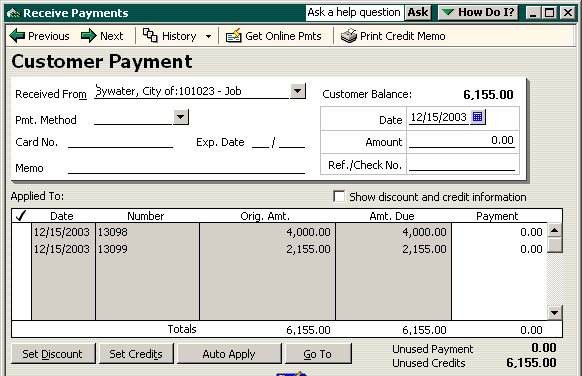Click Payment cell for invoice 13099
This screenshot has width=582, height=376.
pyautogui.click(x=499, y=249)
